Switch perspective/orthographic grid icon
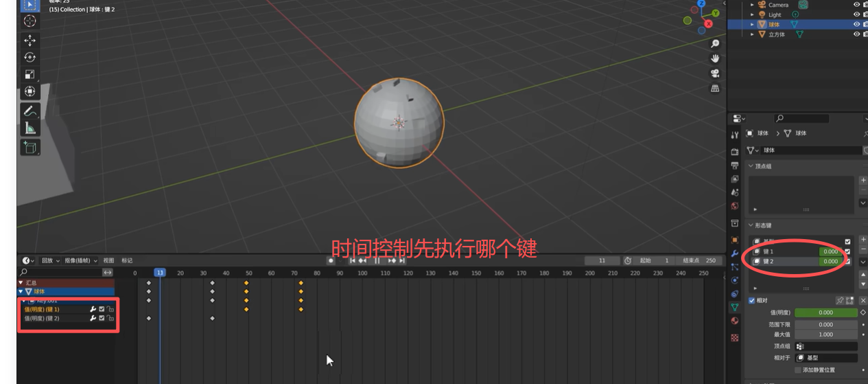This screenshot has height=384, width=868. point(715,89)
